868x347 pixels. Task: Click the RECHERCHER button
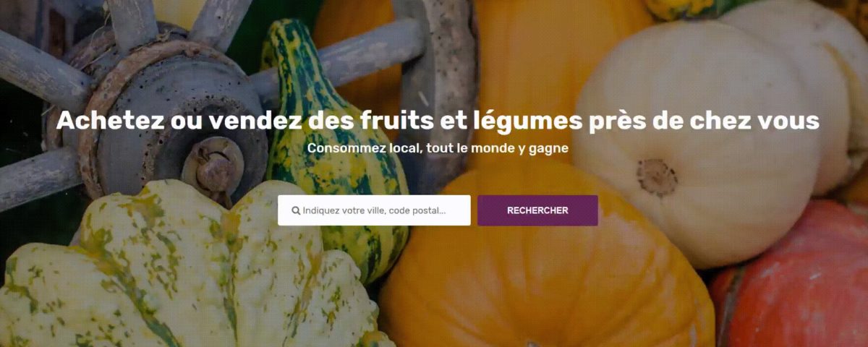tap(537, 210)
